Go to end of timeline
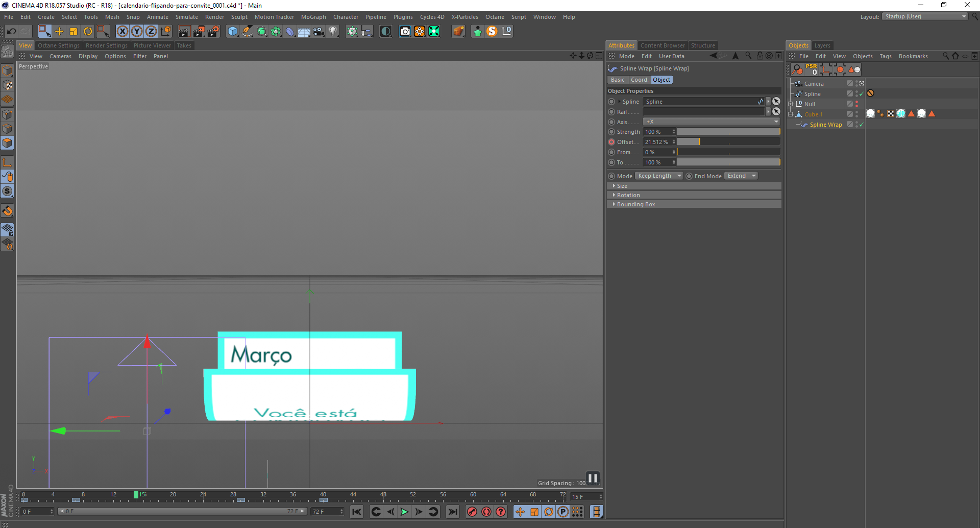The height and width of the screenshot is (528, 980). click(x=452, y=512)
